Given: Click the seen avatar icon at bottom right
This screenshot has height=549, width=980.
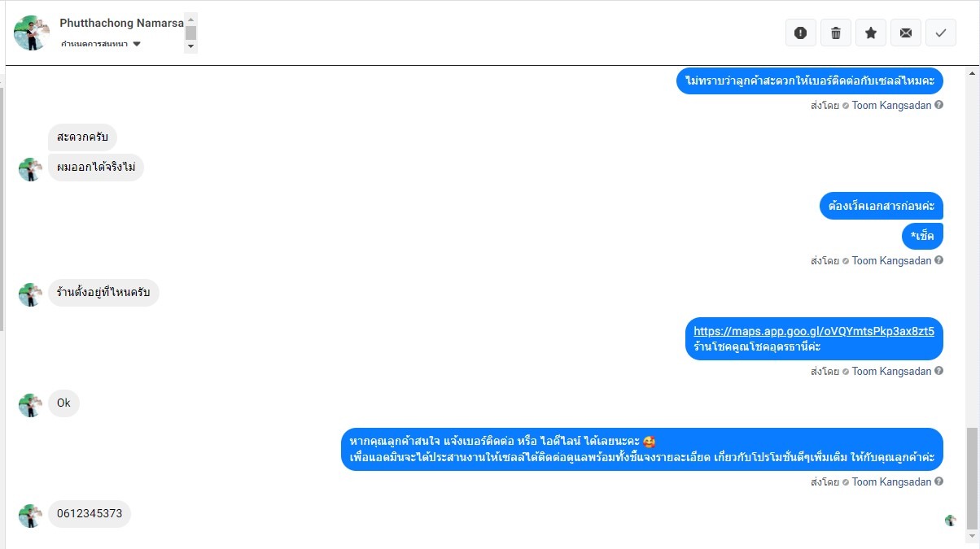Looking at the screenshot, I should (x=950, y=521).
